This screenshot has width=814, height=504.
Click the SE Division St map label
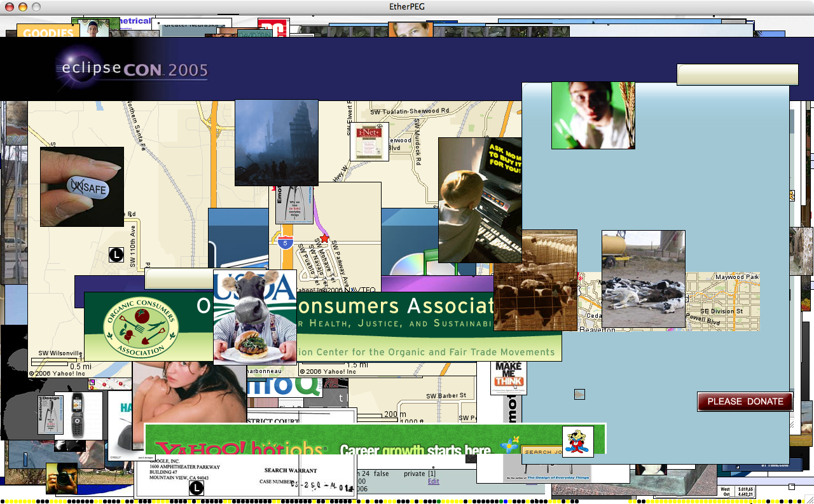(722, 311)
